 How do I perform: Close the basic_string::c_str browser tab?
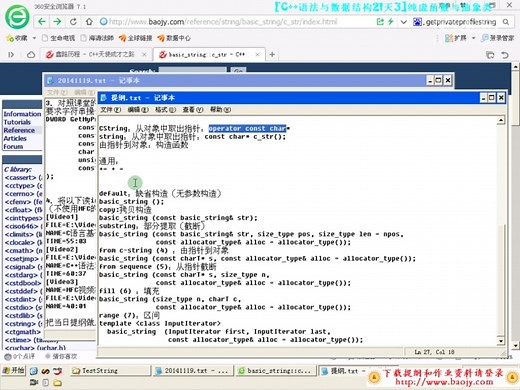(257, 54)
